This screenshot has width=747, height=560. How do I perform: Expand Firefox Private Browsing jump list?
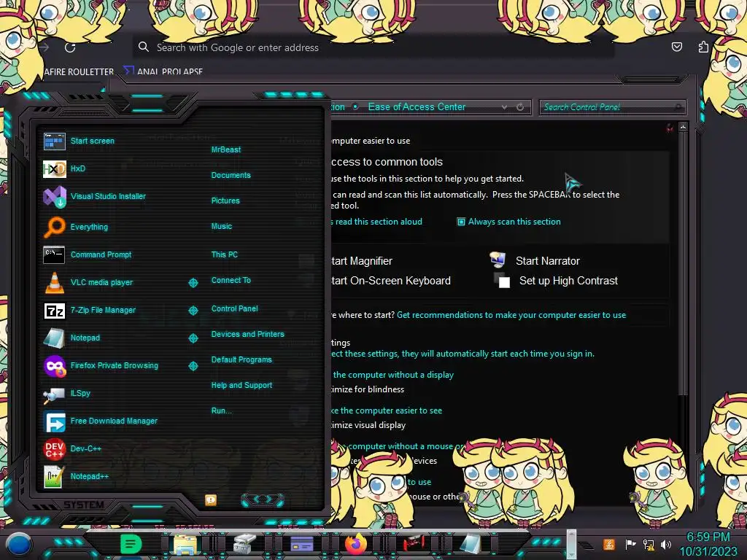tap(193, 366)
